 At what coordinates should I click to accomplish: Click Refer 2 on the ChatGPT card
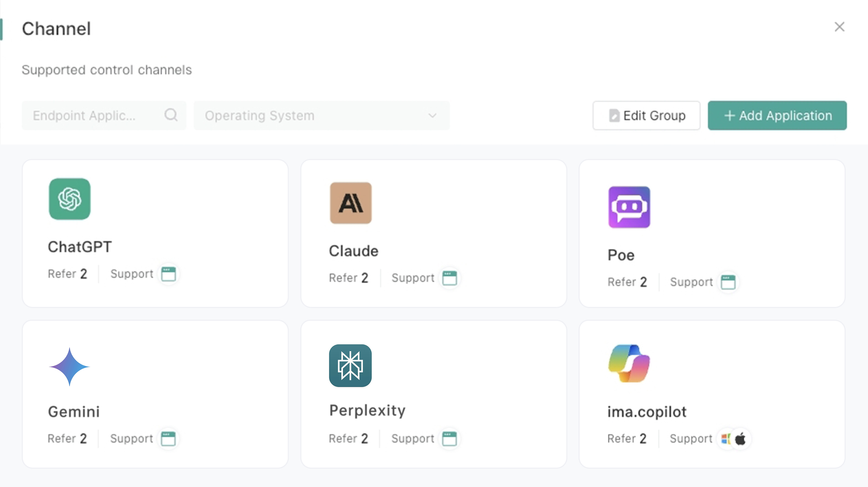tap(68, 274)
